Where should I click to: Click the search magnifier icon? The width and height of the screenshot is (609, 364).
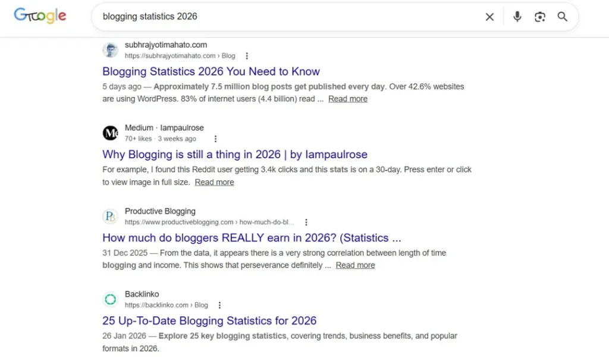(562, 17)
